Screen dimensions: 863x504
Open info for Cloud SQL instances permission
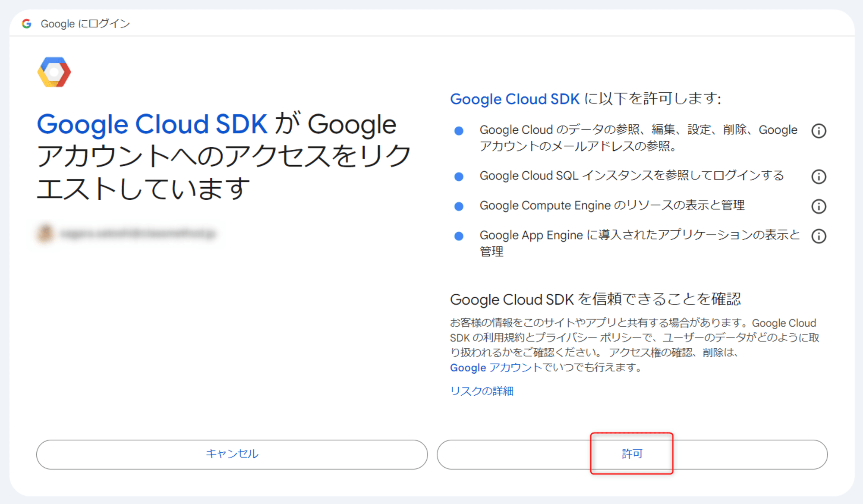[819, 176]
